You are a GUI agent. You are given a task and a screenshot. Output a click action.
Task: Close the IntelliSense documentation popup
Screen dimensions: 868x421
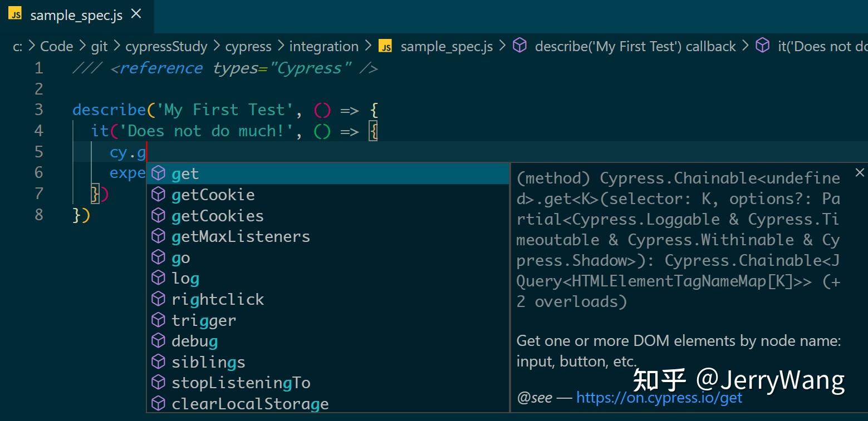tap(859, 172)
